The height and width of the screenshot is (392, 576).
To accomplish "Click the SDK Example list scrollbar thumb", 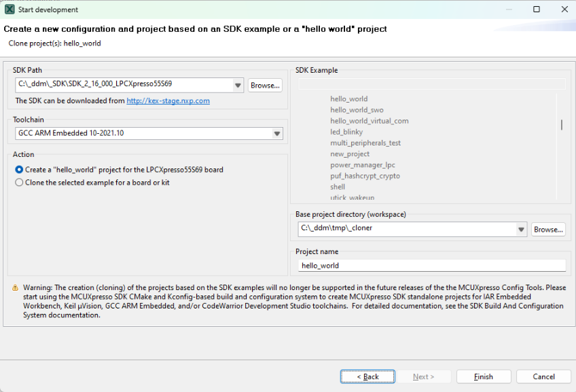I will click(561, 124).
